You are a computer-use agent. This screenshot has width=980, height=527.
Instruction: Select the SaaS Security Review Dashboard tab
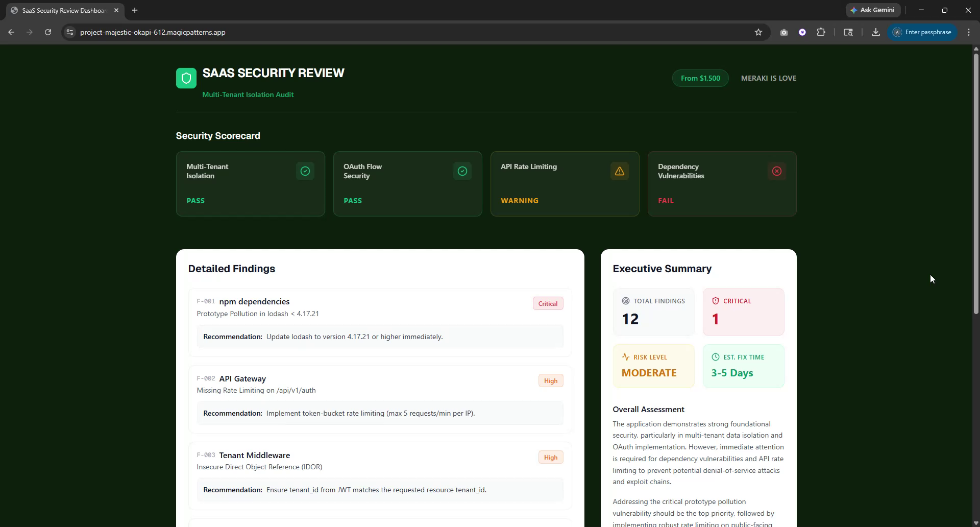point(64,10)
